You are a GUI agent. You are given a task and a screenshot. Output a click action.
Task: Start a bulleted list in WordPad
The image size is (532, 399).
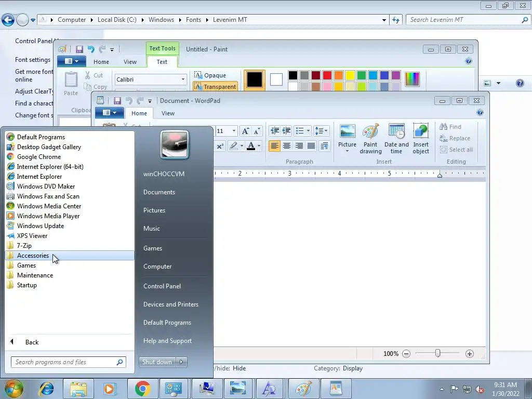pyautogui.click(x=300, y=130)
